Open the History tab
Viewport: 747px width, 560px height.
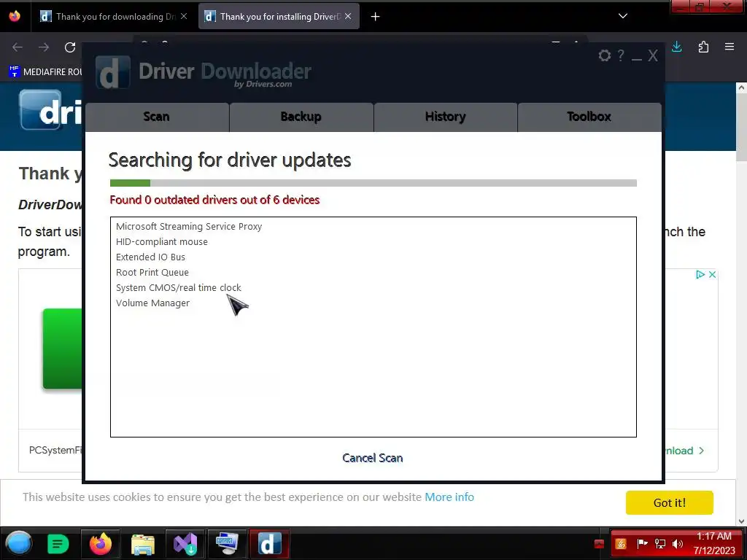(x=446, y=117)
